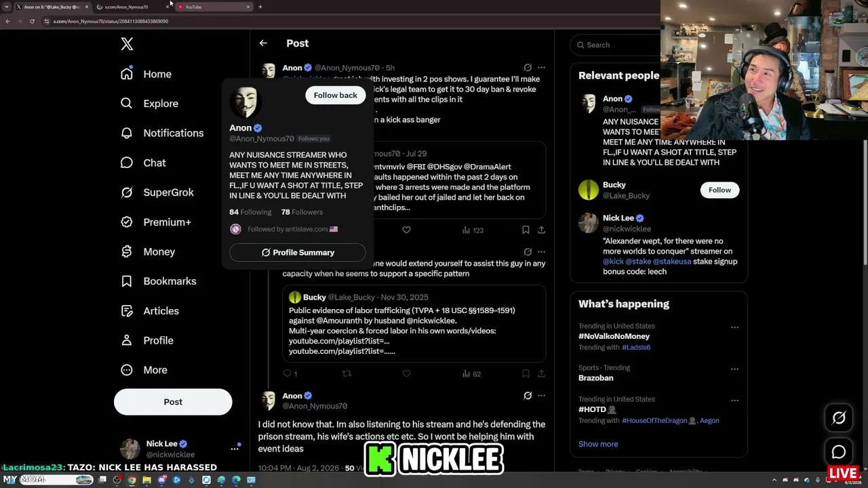The width and height of the screenshot is (868, 488).
Task: Share the reply with 62 views
Action: (x=541, y=373)
